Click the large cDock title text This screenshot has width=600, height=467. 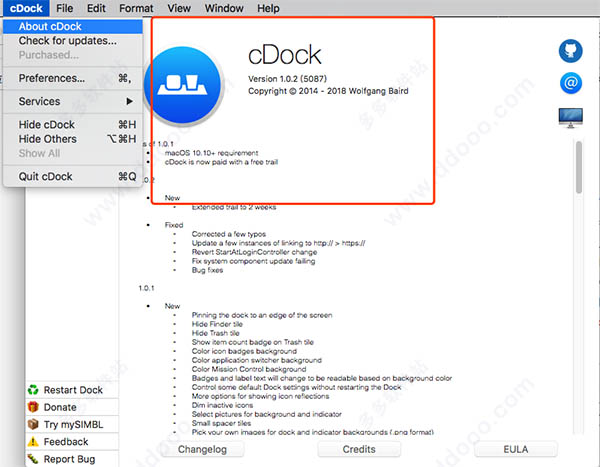[x=284, y=55]
